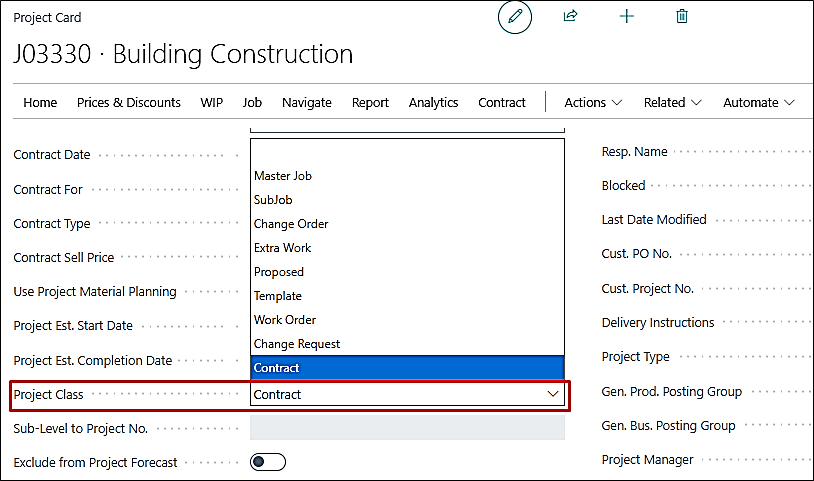Click the plus new record icon
The width and height of the screenshot is (814, 481).
click(627, 17)
